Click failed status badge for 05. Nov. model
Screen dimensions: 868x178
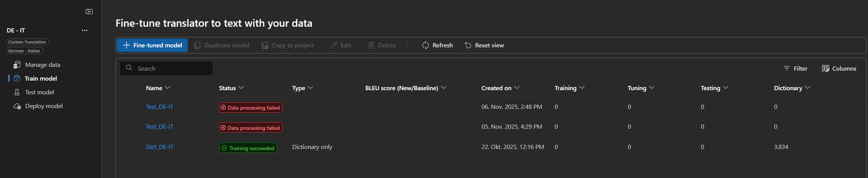click(250, 128)
